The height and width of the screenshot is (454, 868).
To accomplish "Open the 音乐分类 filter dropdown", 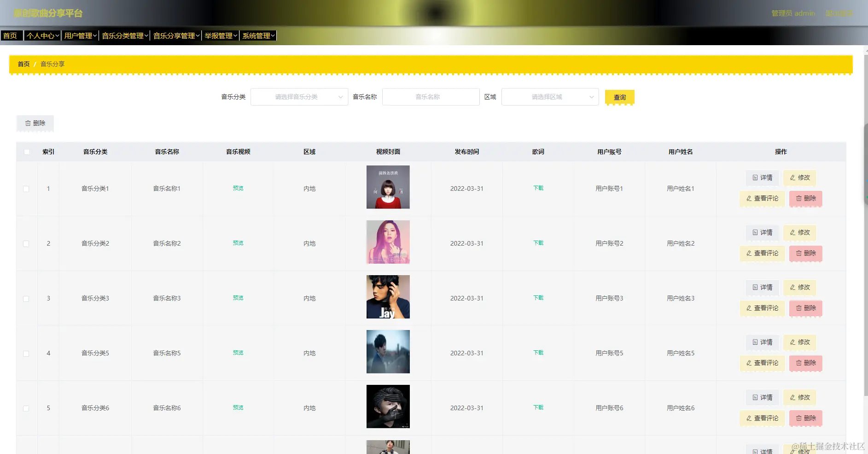I will [x=299, y=97].
